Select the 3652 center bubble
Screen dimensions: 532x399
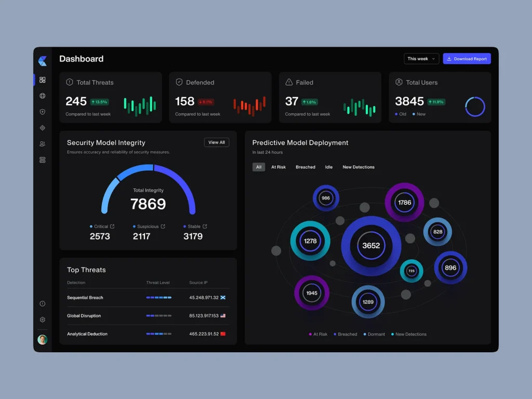pos(371,246)
